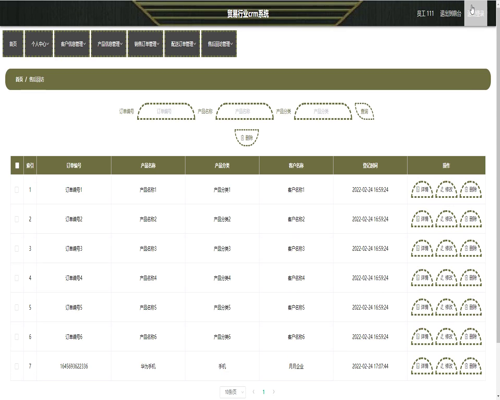This screenshot has height=400, width=500.
Task: Edit (修改) the row 2 record
Action: tap(446, 219)
